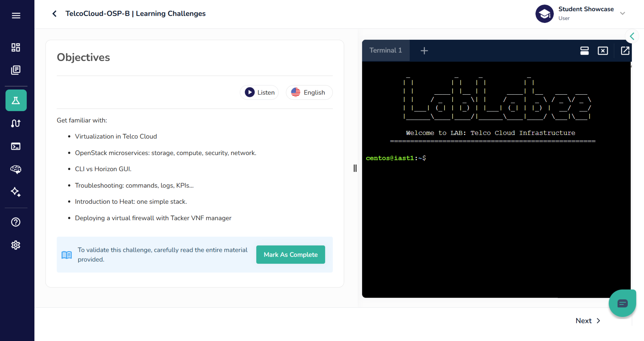Open the learning paths route icon

[16, 124]
